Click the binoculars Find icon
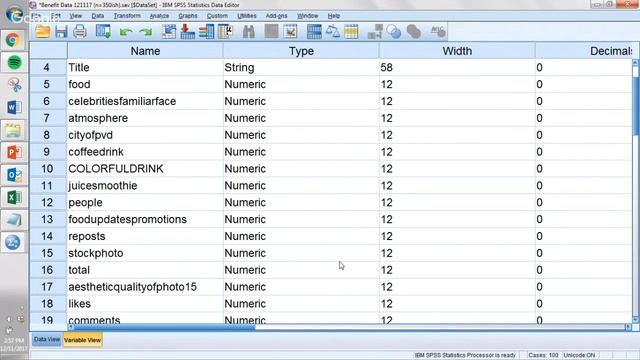The image size is (640, 360). coord(249,31)
